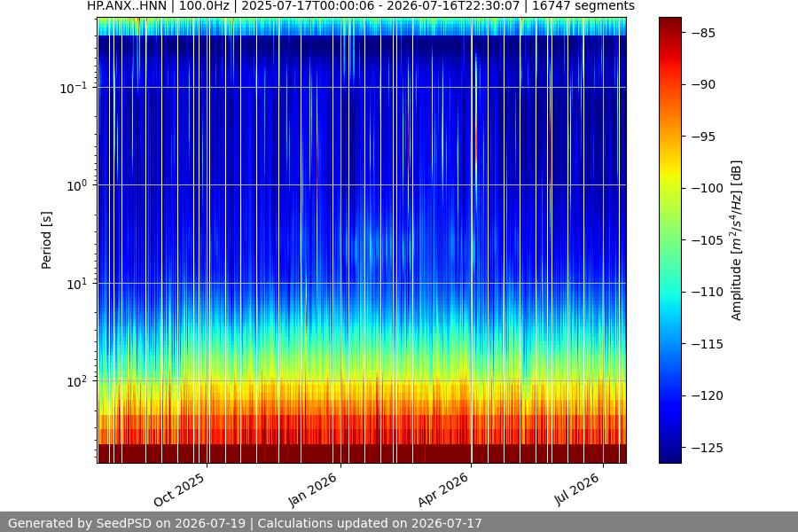Click the 'Generated by SeedPSD on 2026-07-19' footer text
The height and width of the screenshot is (532, 798).
127,523
